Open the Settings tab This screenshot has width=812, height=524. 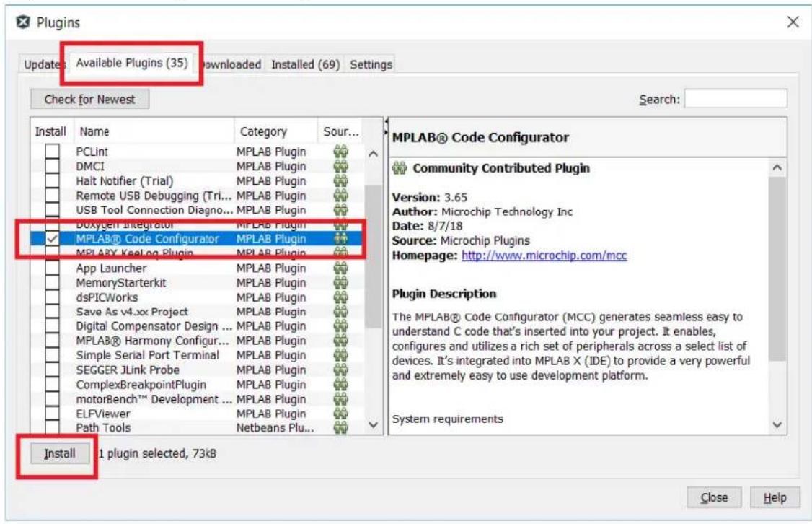[371, 64]
